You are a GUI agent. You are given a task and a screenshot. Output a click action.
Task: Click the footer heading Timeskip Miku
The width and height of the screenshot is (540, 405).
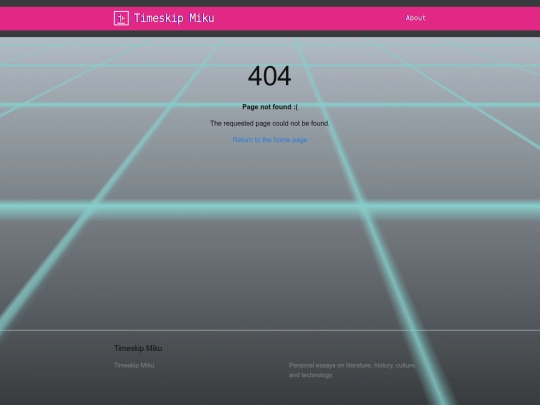[x=138, y=348]
